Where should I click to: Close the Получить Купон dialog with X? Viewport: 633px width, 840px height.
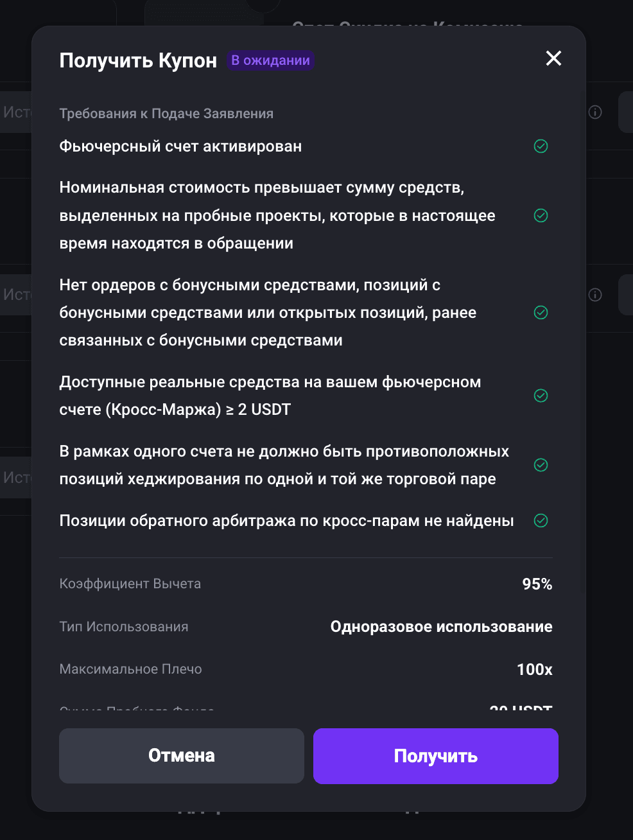pos(553,58)
